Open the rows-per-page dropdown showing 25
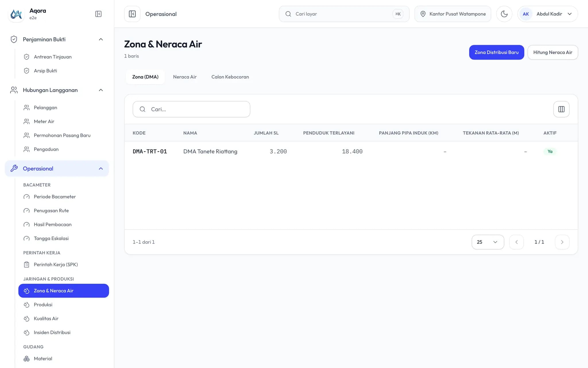The image size is (588, 368). pos(488,242)
